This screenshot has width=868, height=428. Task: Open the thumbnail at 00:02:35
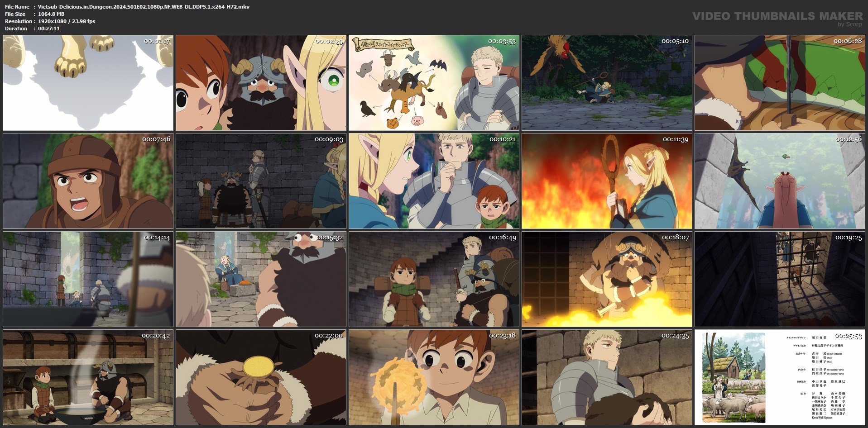coord(261,83)
